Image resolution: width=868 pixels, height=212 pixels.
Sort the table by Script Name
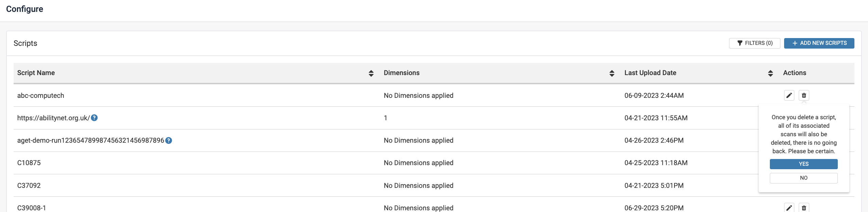(371, 73)
